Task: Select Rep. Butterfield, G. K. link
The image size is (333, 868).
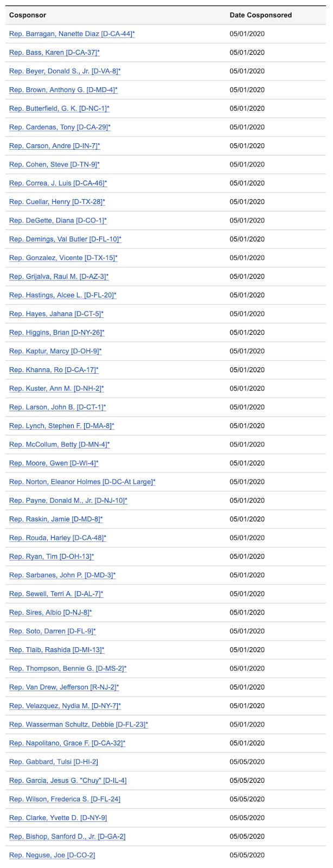Action: 59,108
